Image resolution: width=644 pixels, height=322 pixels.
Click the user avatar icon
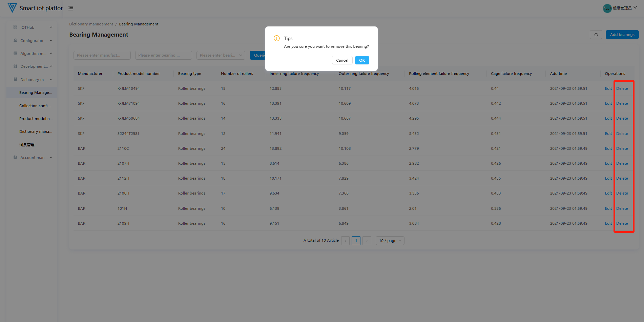[x=607, y=8]
